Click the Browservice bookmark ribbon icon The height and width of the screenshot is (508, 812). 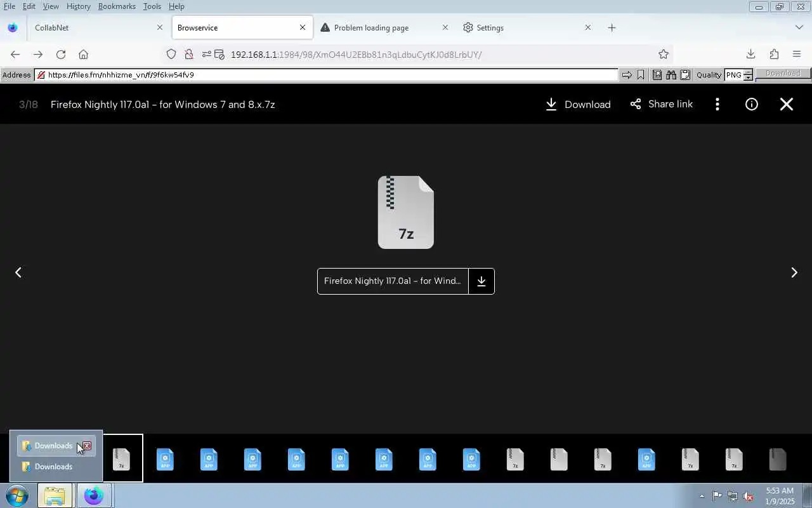coord(641,75)
